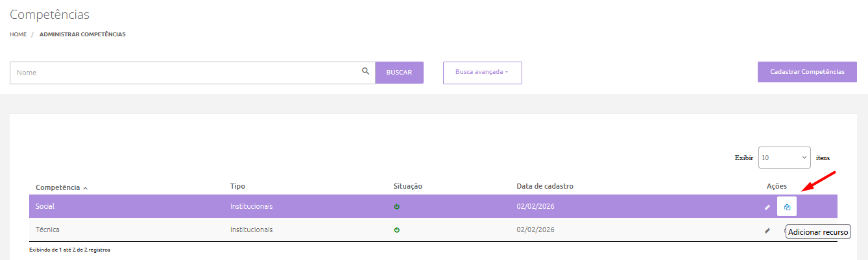Viewport: 868px width, 260px height.
Task: Sort by the Tipo column header
Action: pyautogui.click(x=237, y=186)
